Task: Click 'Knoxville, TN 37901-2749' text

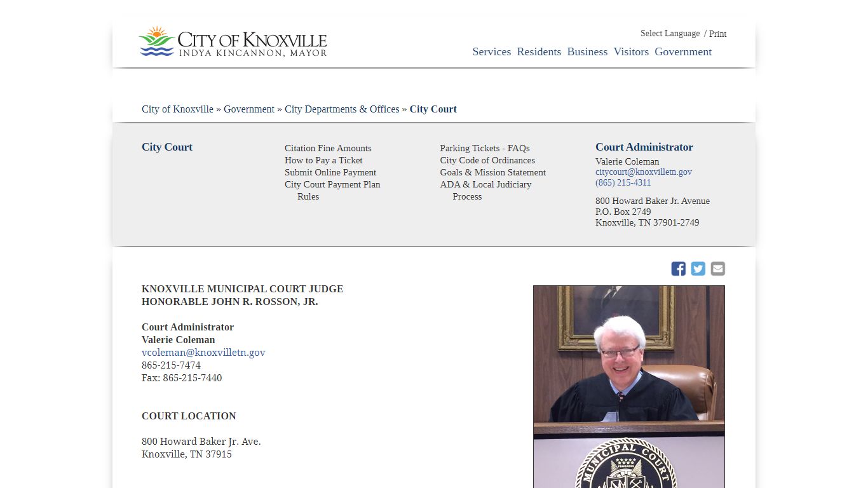Action: tap(648, 222)
